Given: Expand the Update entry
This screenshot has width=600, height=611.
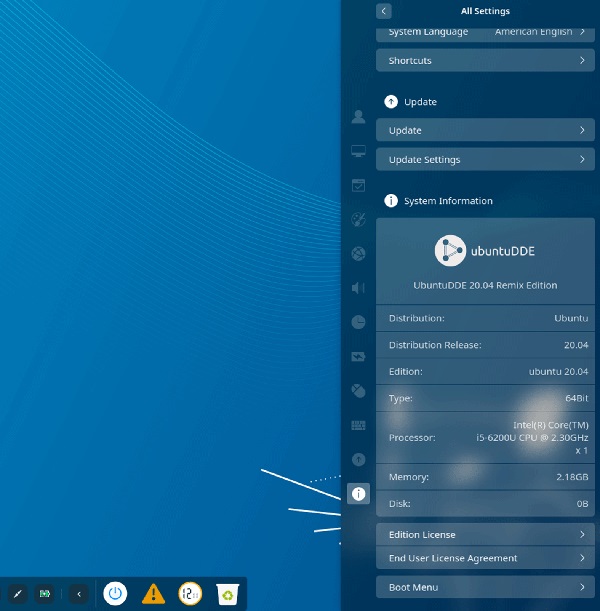Looking at the screenshot, I should 485,130.
